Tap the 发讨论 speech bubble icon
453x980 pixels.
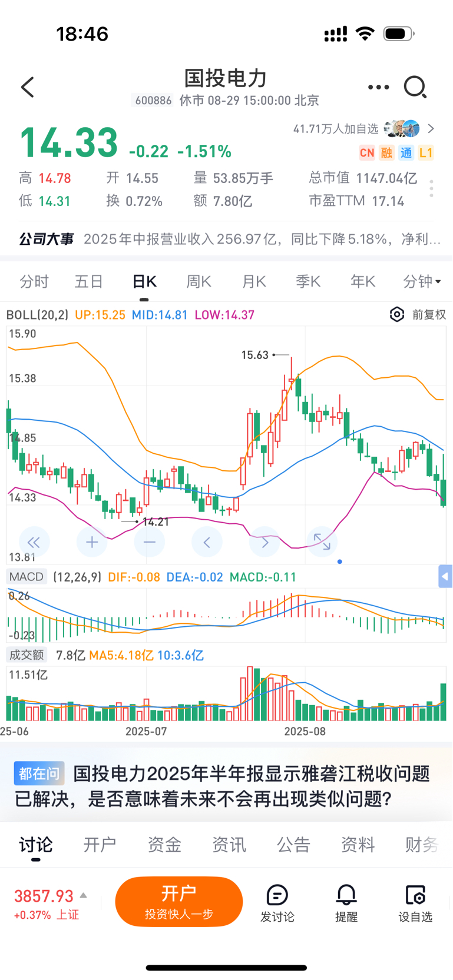[x=277, y=895]
